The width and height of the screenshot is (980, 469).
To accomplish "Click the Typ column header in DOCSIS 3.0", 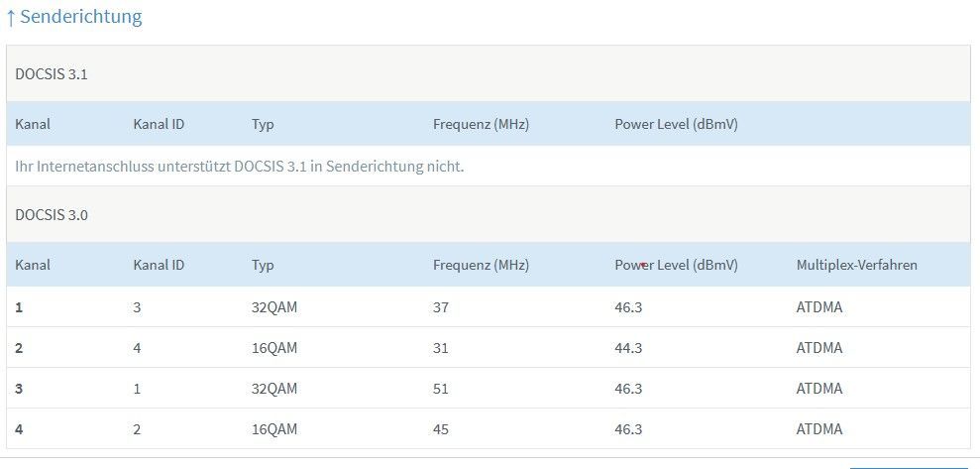I will [263, 265].
